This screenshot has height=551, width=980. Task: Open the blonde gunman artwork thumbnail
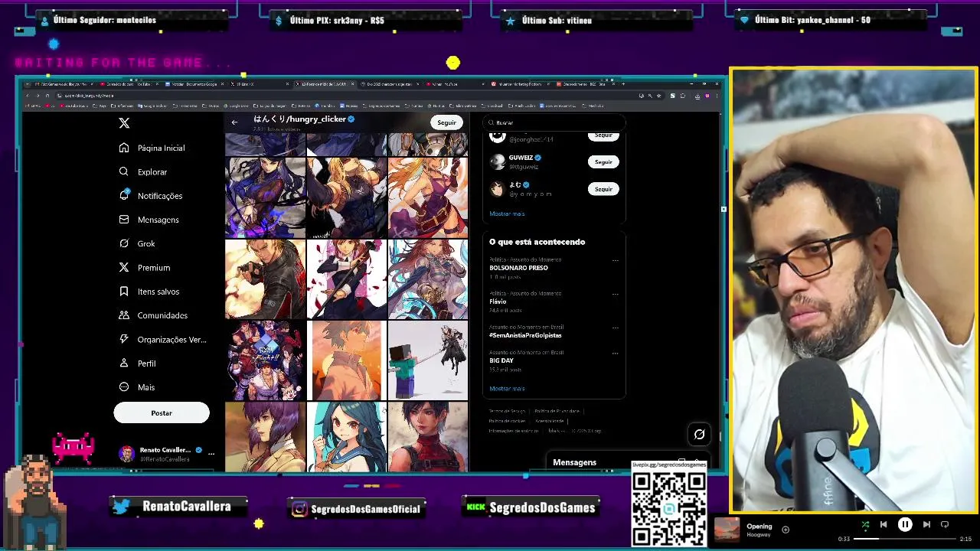tap(266, 279)
